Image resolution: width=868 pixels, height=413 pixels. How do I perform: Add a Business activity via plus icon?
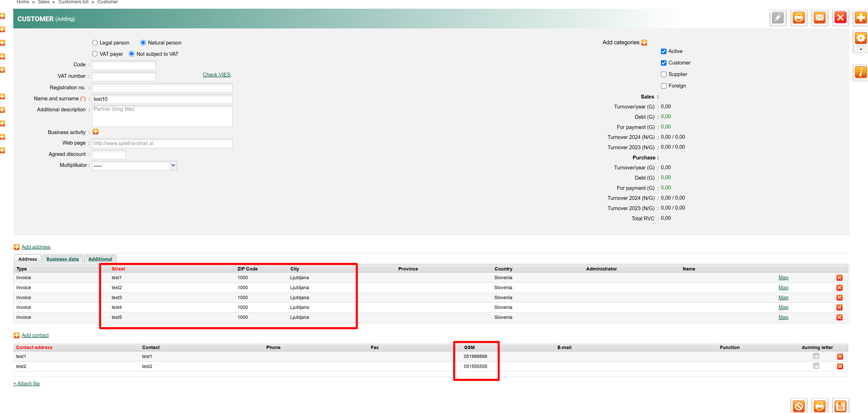pyautogui.click(x=96, y=132)
